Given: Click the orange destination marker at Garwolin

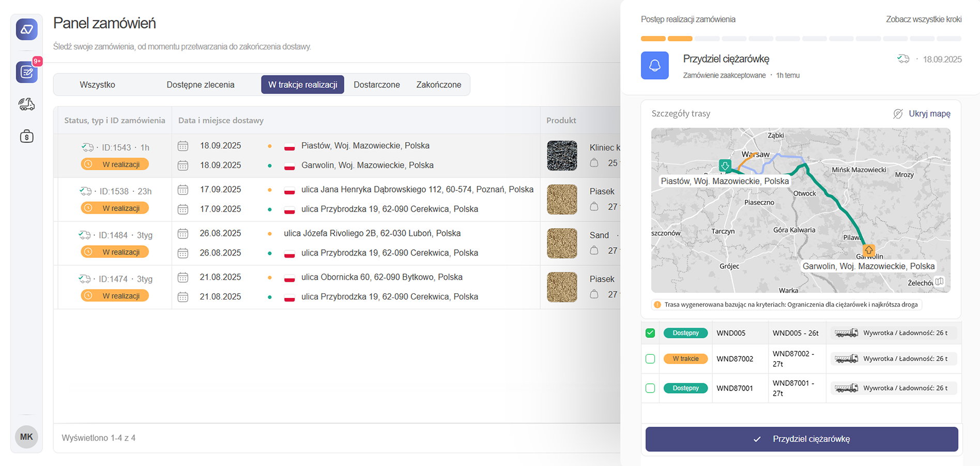Looking at the screenshot, I should tap(869, 250).
